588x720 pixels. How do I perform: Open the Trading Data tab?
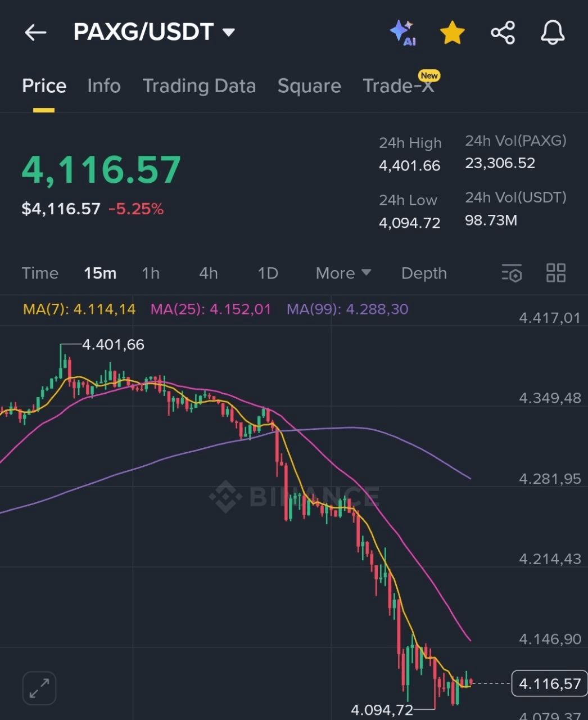click(199, 86)
